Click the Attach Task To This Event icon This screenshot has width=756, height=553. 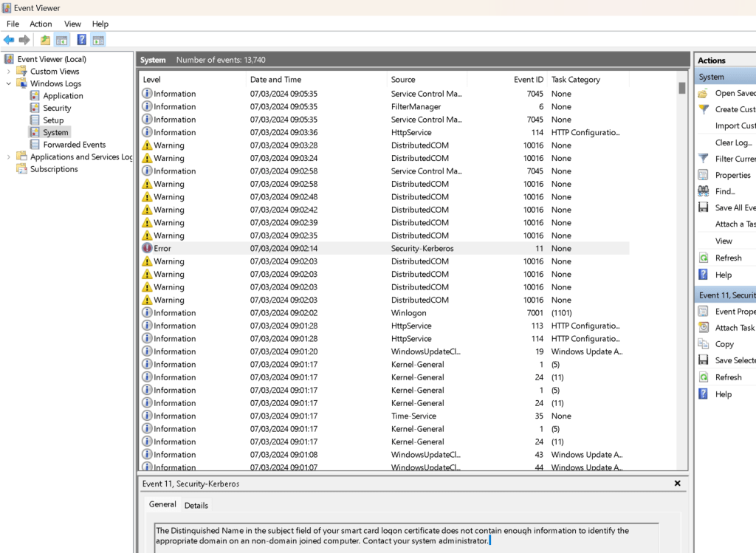704,328
